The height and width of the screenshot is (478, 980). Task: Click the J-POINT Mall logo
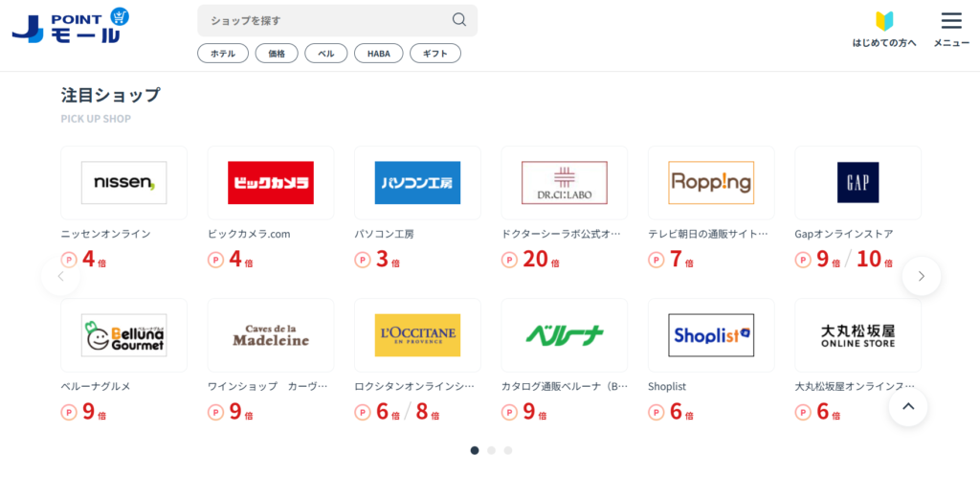tap(69, 26)
